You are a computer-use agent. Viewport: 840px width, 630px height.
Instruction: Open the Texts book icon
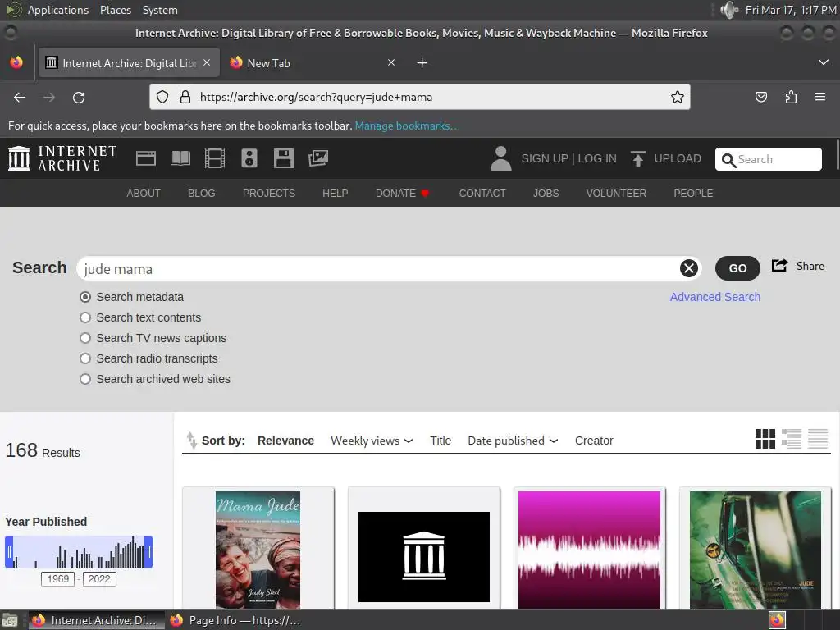(x=180, y=158)
